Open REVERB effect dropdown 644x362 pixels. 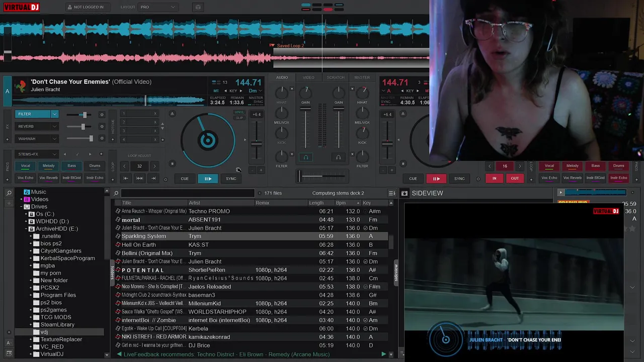coord(54,127)
